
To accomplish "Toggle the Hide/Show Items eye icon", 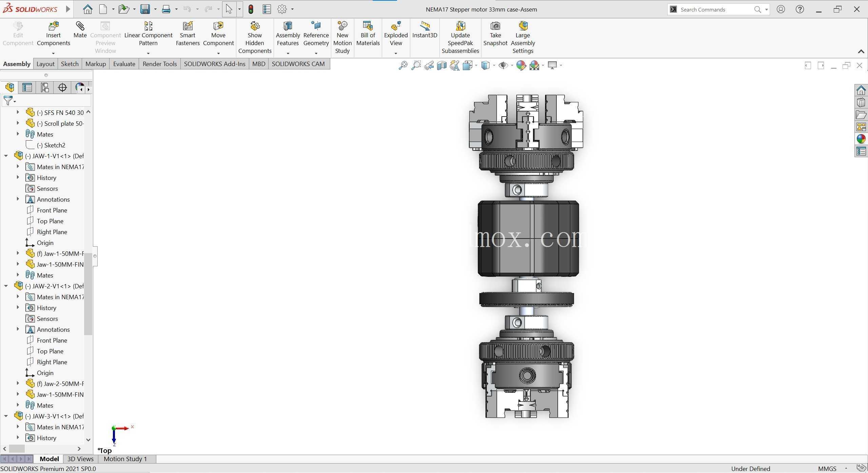I will [x=503, y=65].
